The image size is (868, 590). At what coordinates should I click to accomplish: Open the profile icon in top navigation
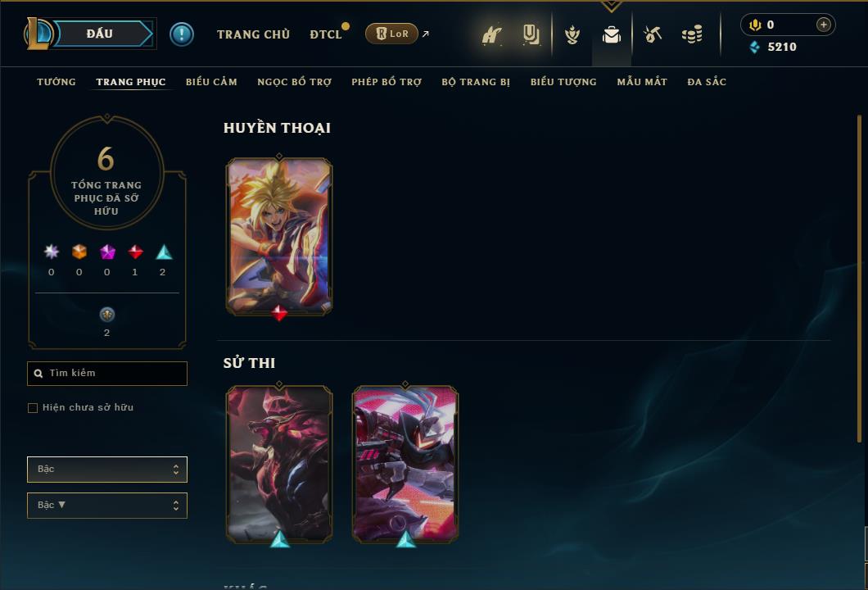[491, 35]
